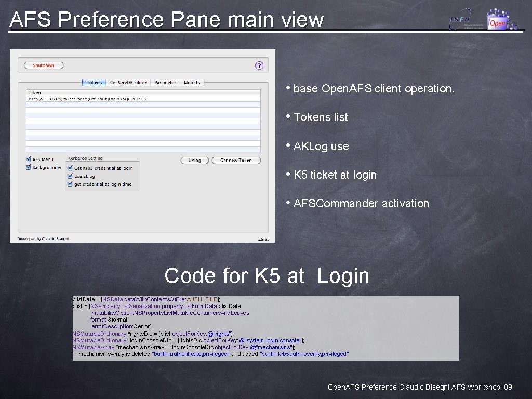Screen dimensions: 532x399
Task: Click the Unlog button
Action: pos(194,161)
